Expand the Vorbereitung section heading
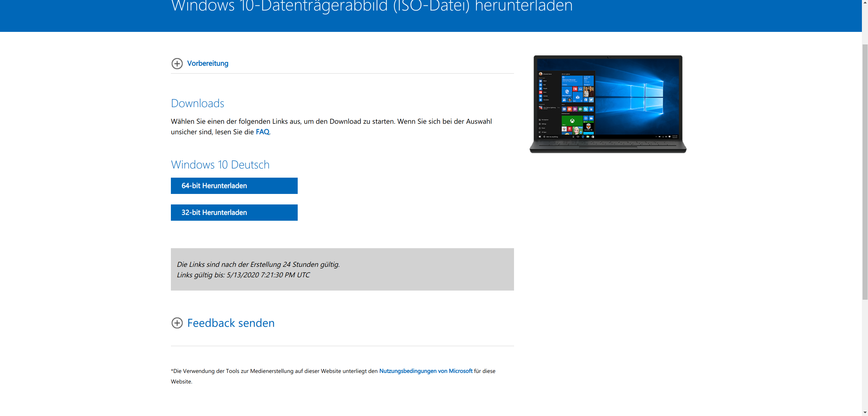Screen dimensions: 868x416 coord(208,63)
